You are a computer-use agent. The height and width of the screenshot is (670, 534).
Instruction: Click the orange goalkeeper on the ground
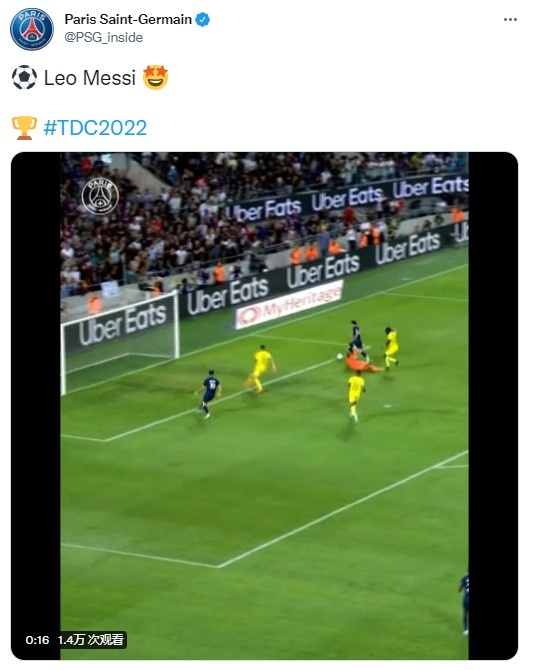(x=361, y=363)
